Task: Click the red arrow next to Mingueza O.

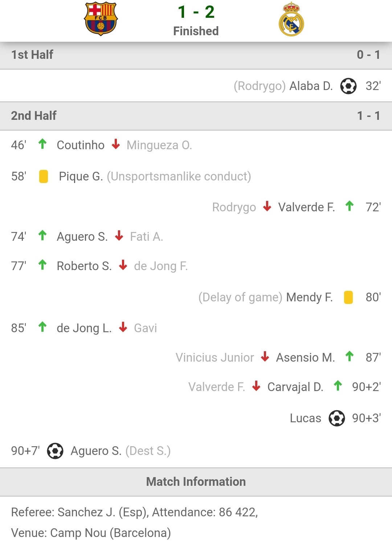Action: (116, 144)
